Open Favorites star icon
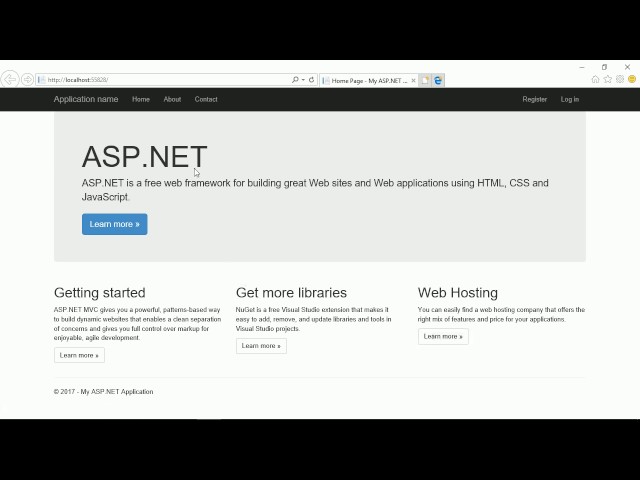The image size is (640, 480). click(x=608, y=79)
